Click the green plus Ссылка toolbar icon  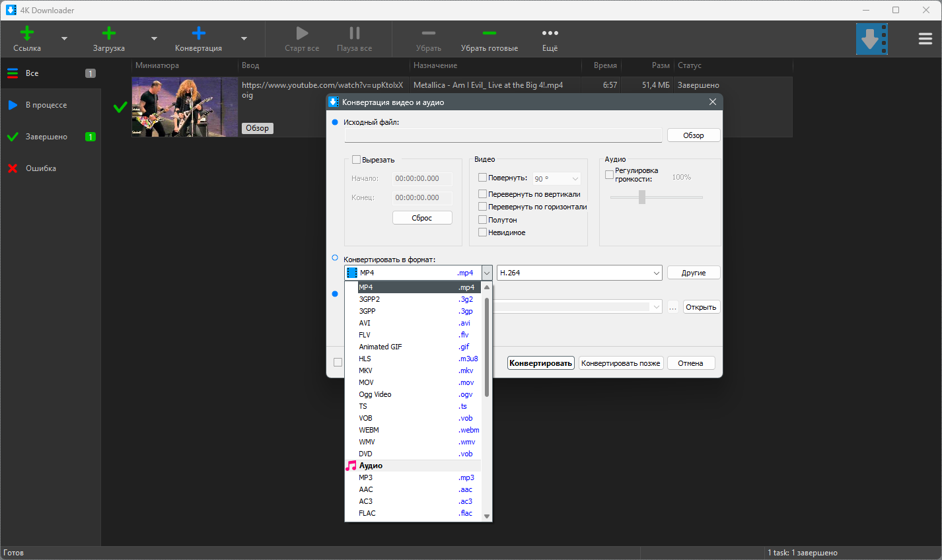point(27,33)
